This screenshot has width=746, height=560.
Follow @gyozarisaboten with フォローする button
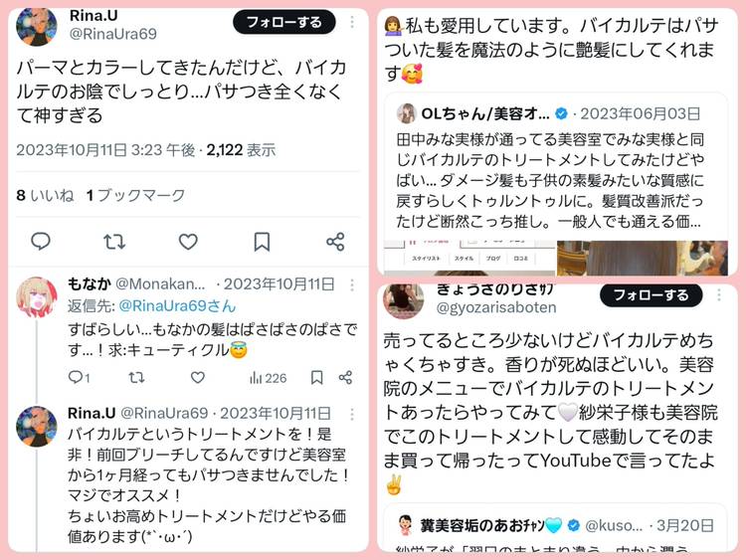[x=651, y=295]
